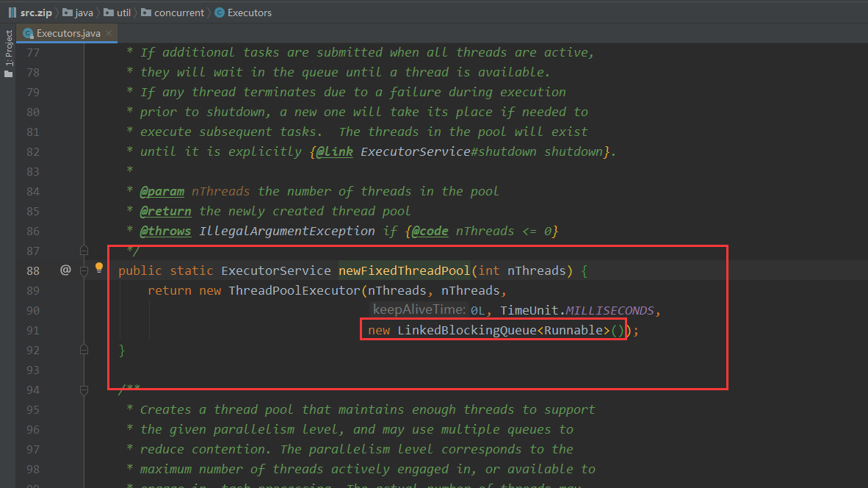
Task: Click line number 88 in the gutter
Action: click(33, 271)
